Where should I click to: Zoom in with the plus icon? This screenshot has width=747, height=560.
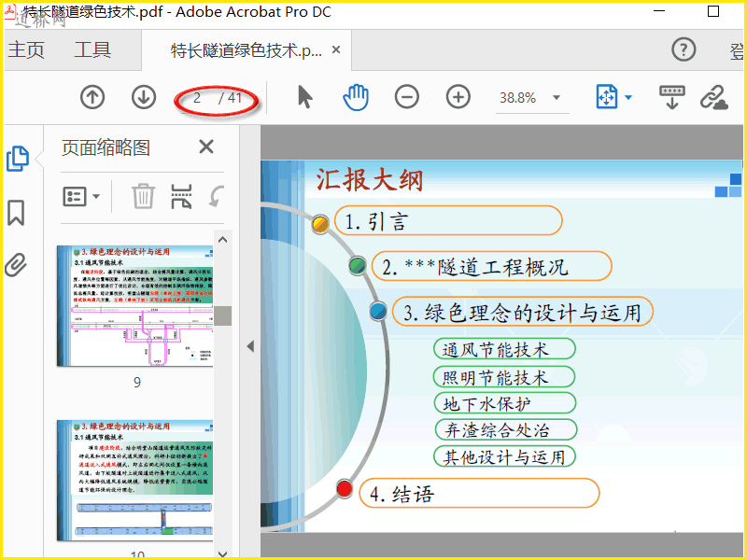coord(458,97)
